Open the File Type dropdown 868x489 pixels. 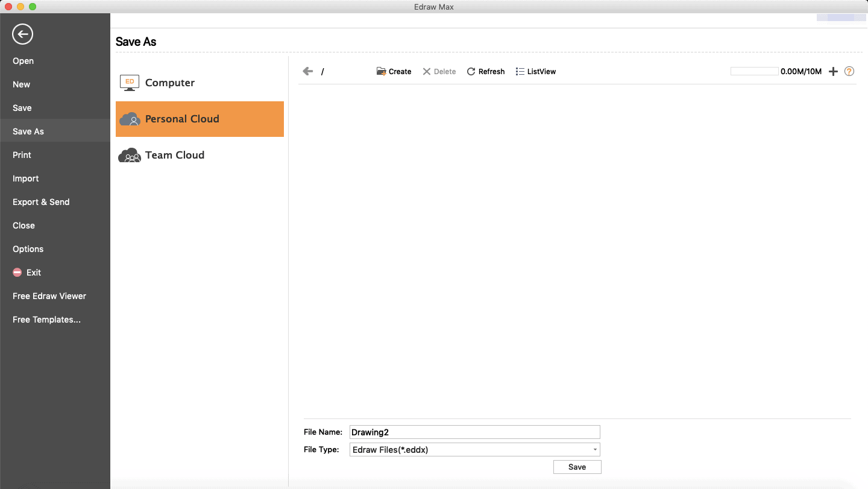[594, 449]
